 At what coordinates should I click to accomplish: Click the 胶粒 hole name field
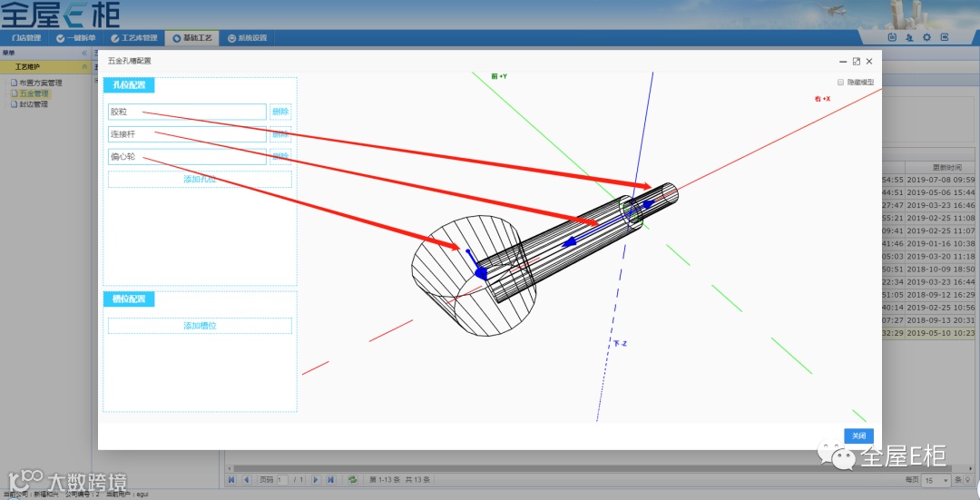click(x=187, y=112)
